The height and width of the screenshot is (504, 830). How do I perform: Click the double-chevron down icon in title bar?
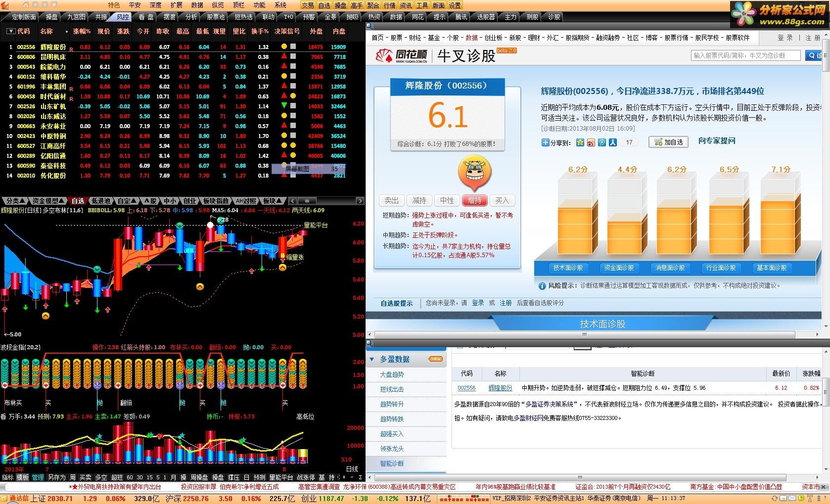pyautogui.click(x=54, y=4)
